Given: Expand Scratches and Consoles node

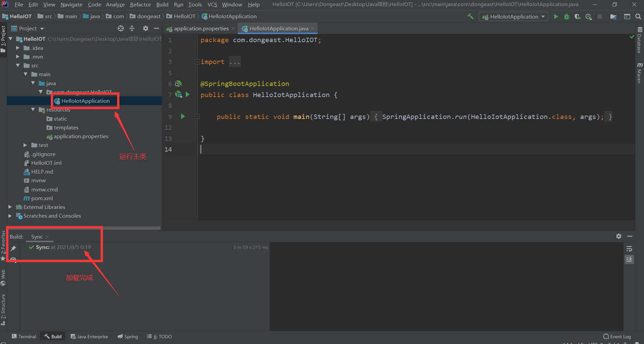Looking at the screenshot, I should pyautogui.click(x=10, y=216).
